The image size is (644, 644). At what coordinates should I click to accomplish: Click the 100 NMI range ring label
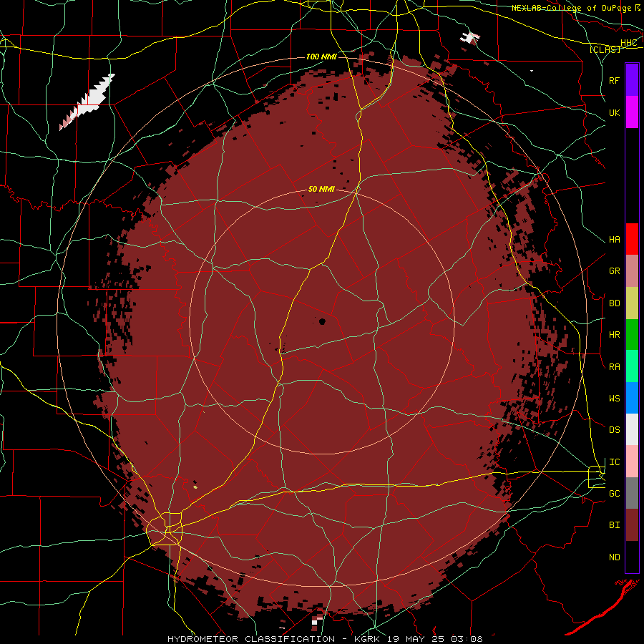321,57
